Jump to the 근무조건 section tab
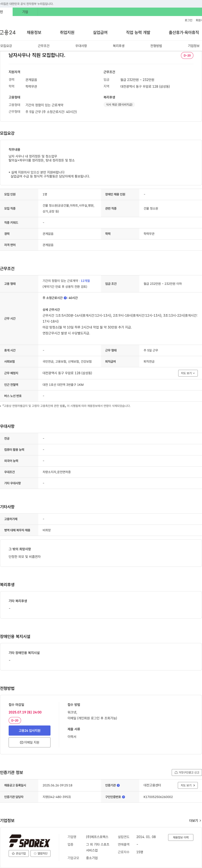Viewport: 202px width, 868px height. (x=44, y=46)
